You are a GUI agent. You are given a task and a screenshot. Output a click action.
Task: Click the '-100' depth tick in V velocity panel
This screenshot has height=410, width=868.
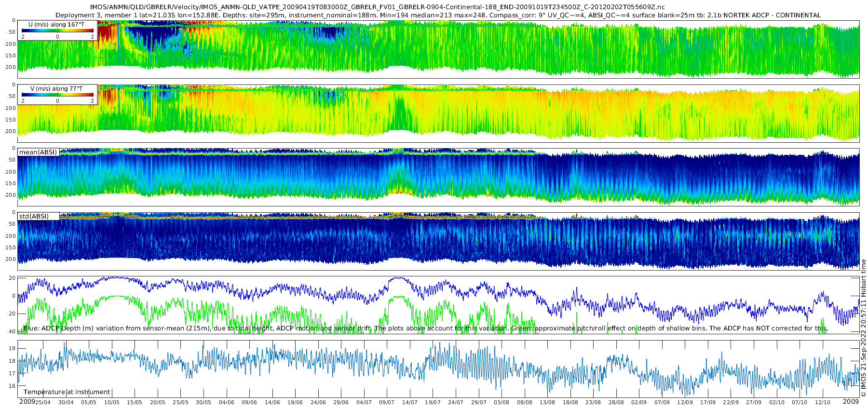[10, 108]
